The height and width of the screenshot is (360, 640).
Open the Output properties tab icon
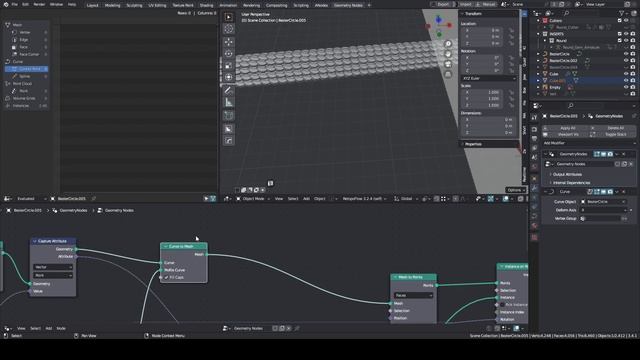click(x=534, y=139)
